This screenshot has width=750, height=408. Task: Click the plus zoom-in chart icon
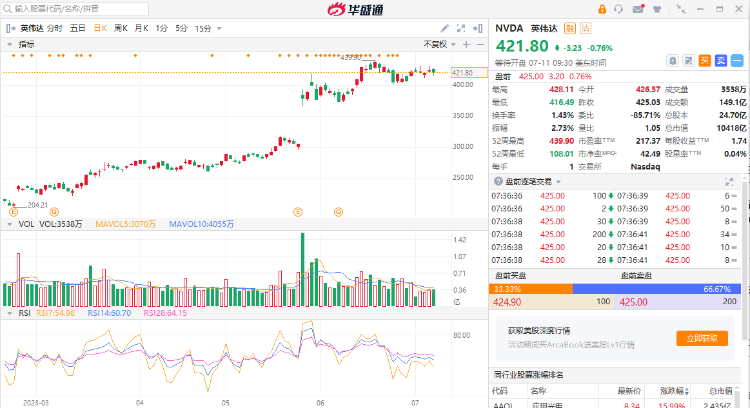pos(466,44)
